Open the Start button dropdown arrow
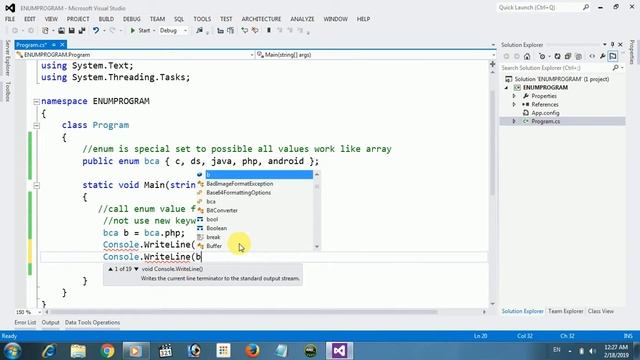Viewport: 640px width, 360px height. (x=154, y=31)
